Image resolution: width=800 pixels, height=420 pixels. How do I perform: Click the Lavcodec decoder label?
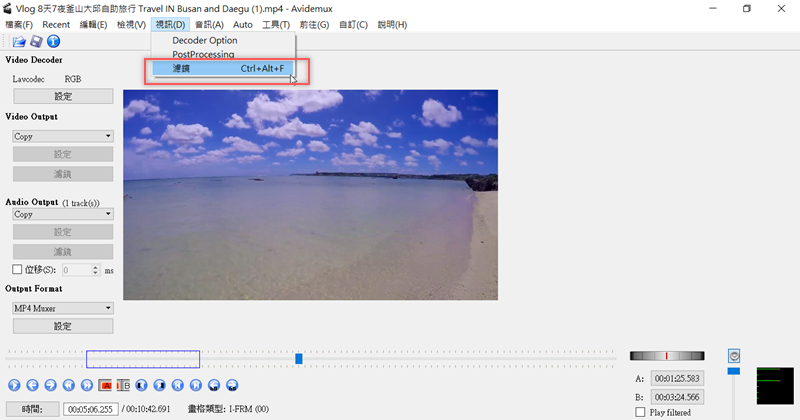pos(29,79)
